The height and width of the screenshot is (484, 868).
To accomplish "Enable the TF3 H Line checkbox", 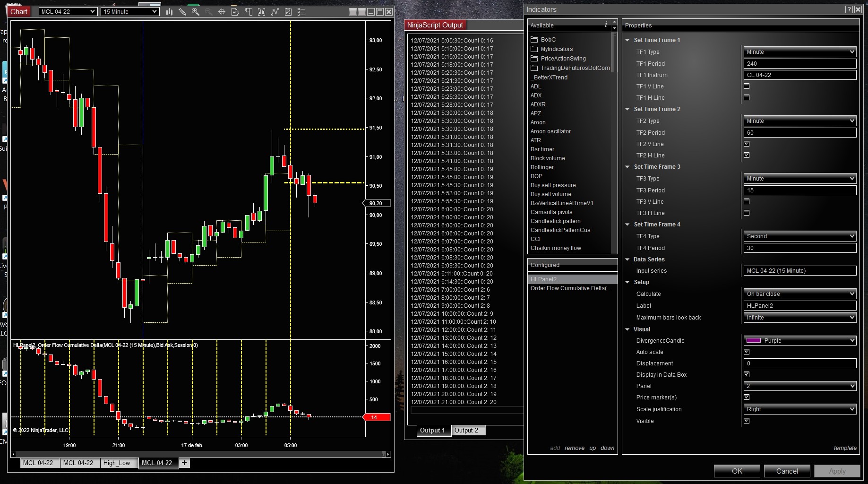I will coord(747,213).
